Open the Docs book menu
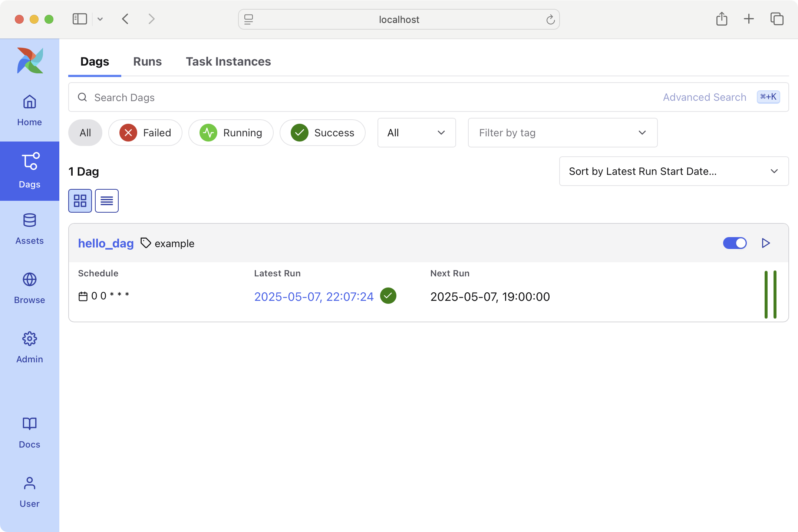This screenshot has height=532, width=798. pos(29,432)
